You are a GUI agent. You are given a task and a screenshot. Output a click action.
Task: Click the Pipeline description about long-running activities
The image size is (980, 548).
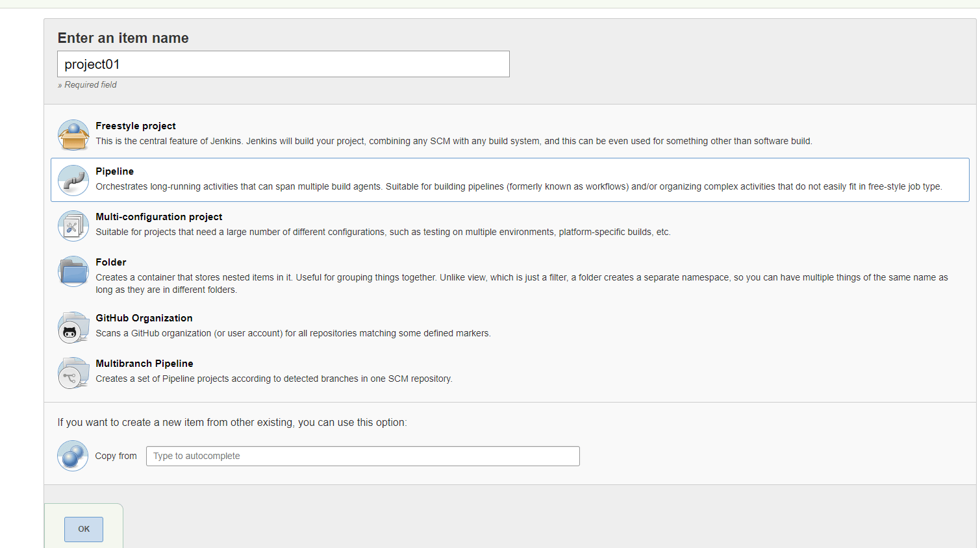(x=519, y=186)
